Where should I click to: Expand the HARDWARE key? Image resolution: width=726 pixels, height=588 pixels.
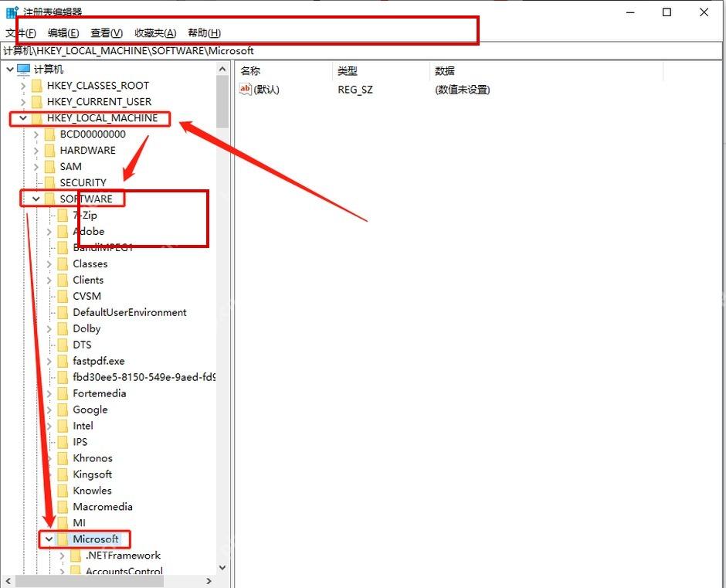coord(36,151)
